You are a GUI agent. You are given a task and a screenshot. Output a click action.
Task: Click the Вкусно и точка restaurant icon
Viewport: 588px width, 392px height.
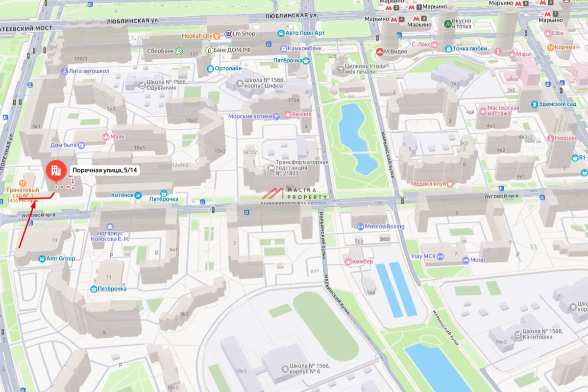447,24
